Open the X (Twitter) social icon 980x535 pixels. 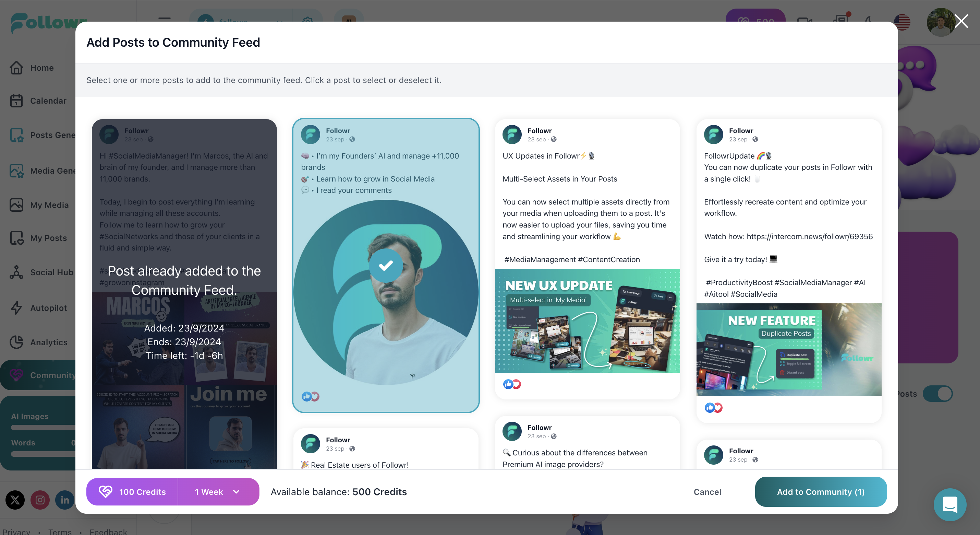(15, 500)
